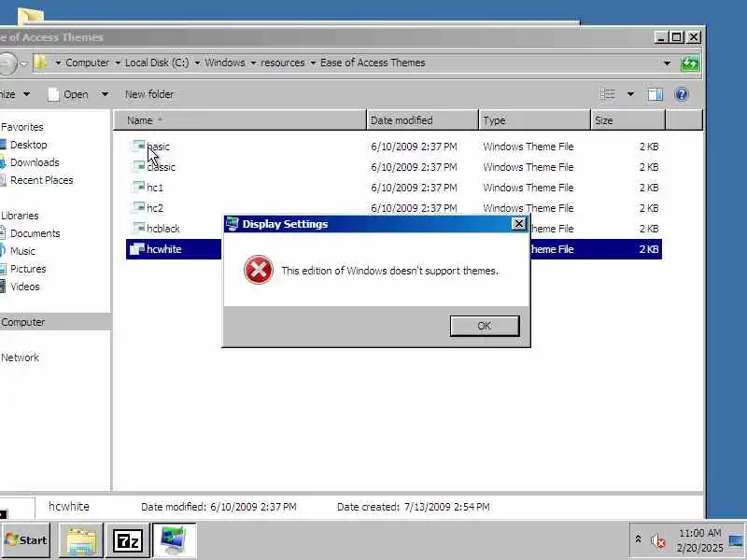The image size is (747, 560).
Task: Open Downloads in navigation pane
Action: 35,162
